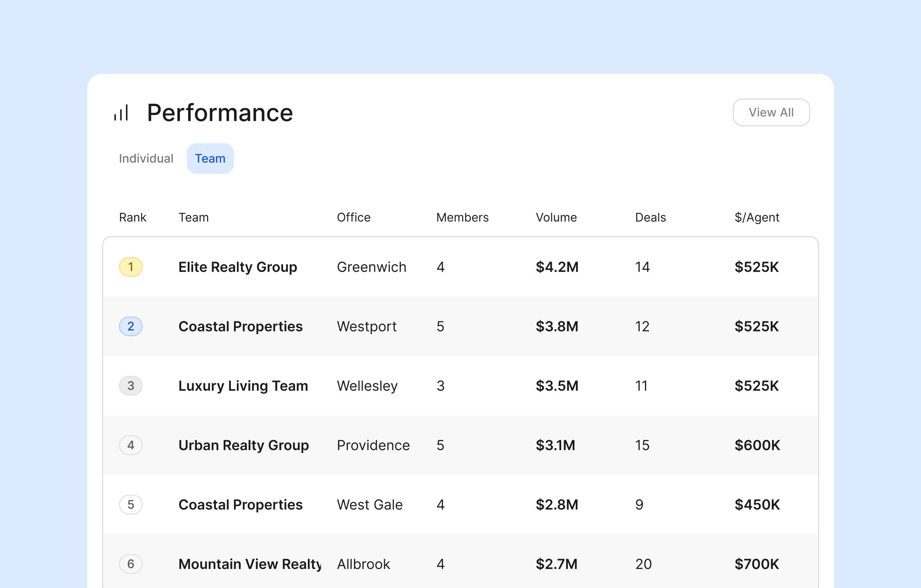This screenshot has height=588, width=921.
Task: Click the rank 5 circle badge
Action: pos(131,505)
